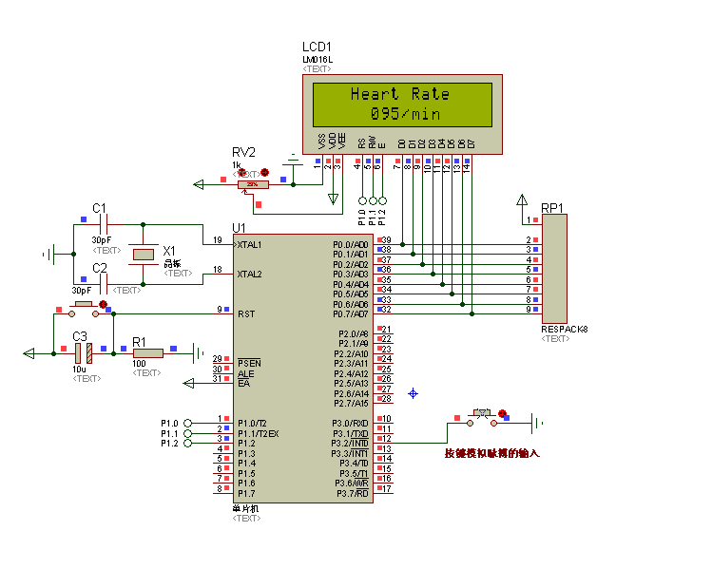Select capacitor C1 symbol
The height and width of the screenshot is (588, 712).
coord(104,224)
